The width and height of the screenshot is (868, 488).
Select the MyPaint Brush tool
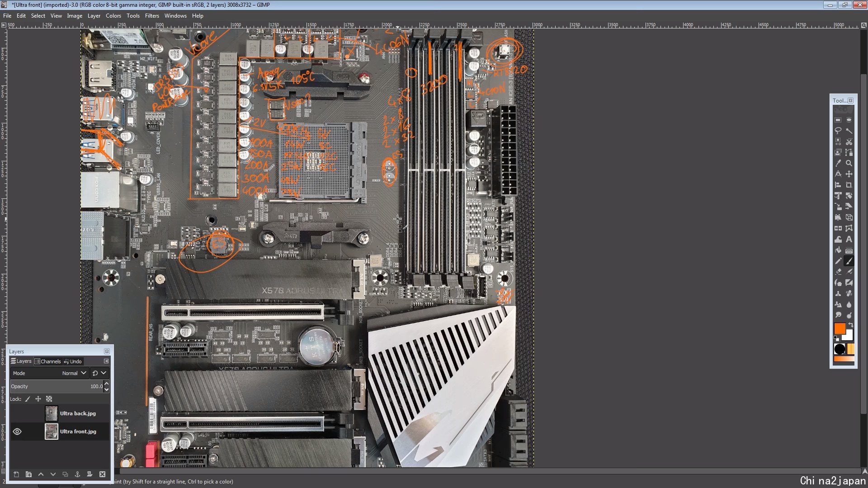point(849,283)
